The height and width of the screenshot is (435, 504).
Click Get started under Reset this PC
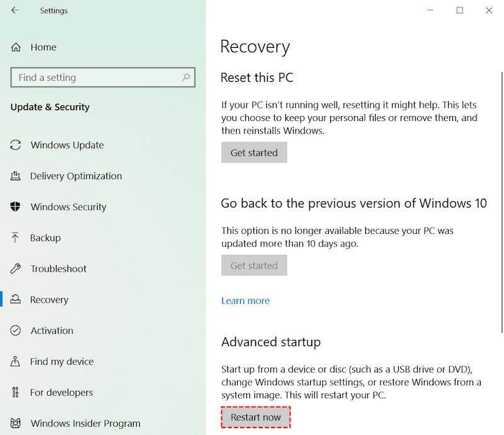tap(254, 153)
